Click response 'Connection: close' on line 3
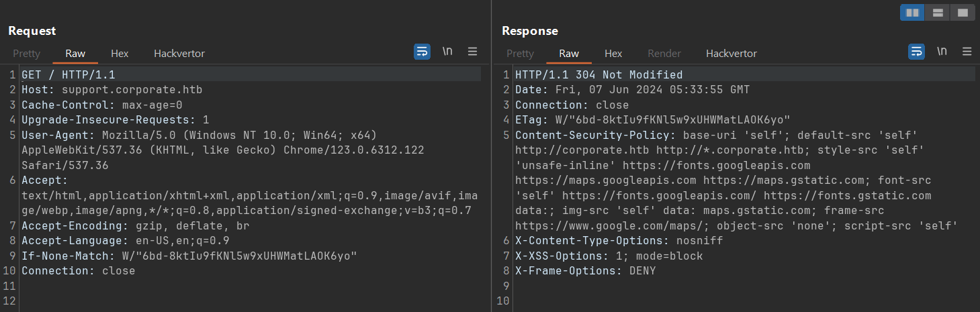Screen dimensions: 980x312 [x=572, y=105]
